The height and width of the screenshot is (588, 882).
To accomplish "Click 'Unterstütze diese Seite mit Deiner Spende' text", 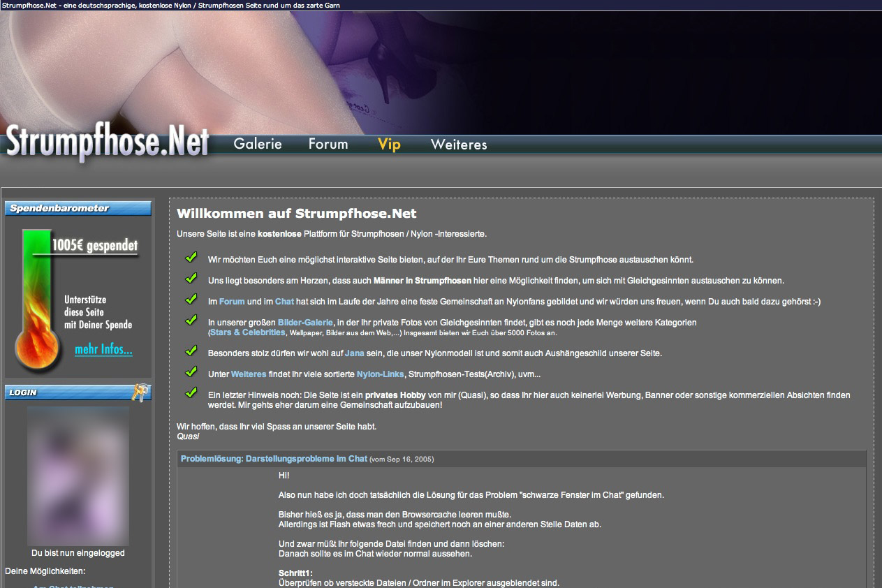I will (x=98, y=312).
